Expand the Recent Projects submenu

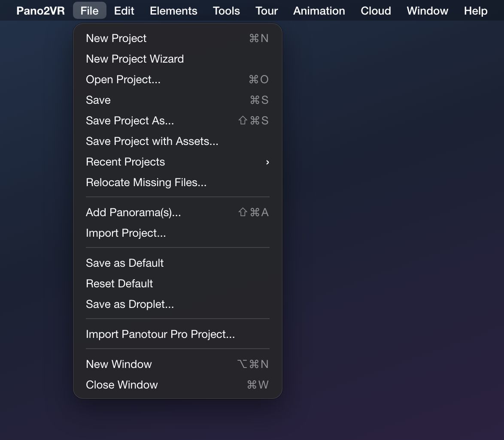[x=178, y=162]
